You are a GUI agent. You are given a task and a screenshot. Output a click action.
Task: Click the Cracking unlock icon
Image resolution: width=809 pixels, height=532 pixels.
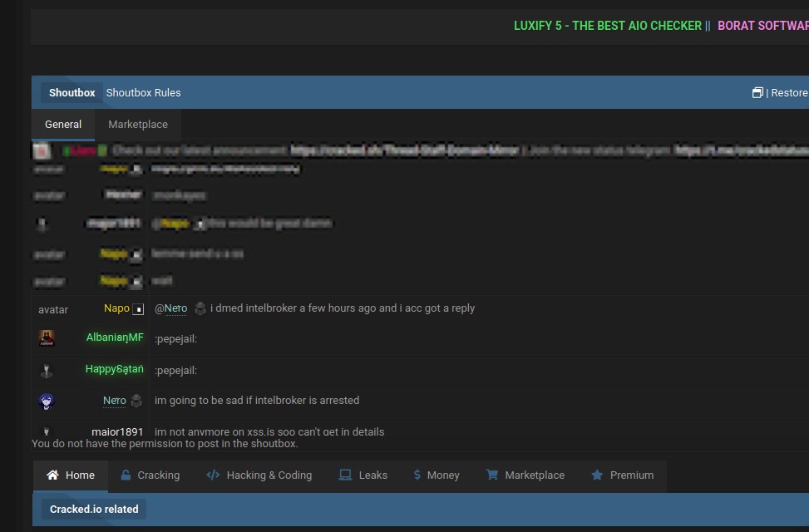coord(126,475)
